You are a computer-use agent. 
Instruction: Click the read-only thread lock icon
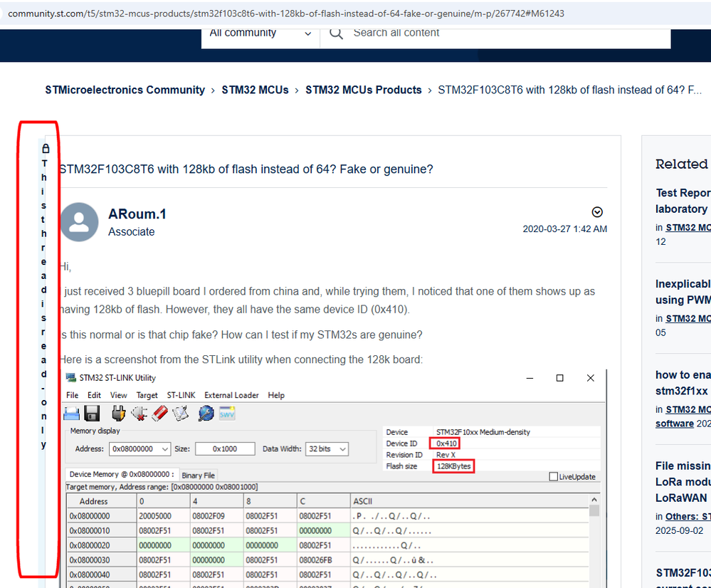coord(46,148)
